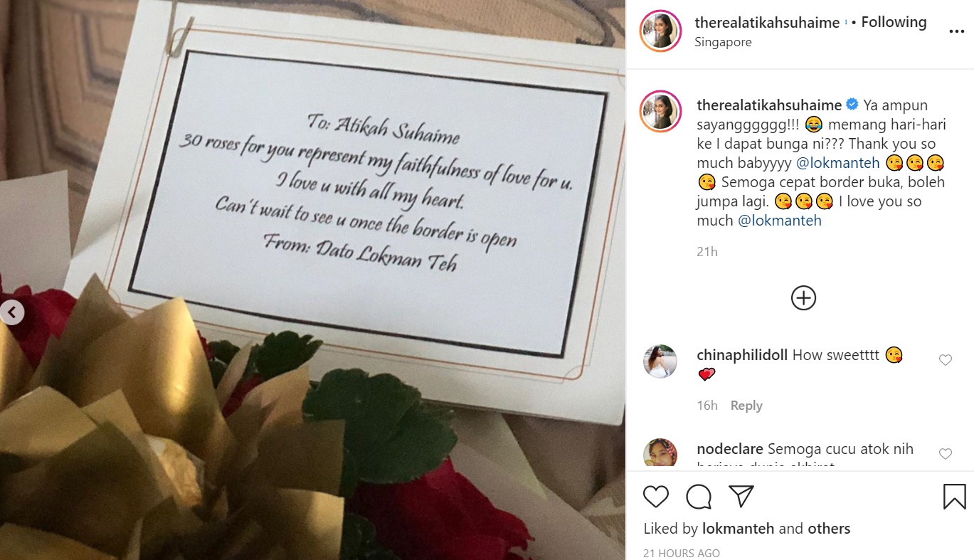Share the post via paper plane icon
The image size is (974, 560).
[x=741, y=496]
